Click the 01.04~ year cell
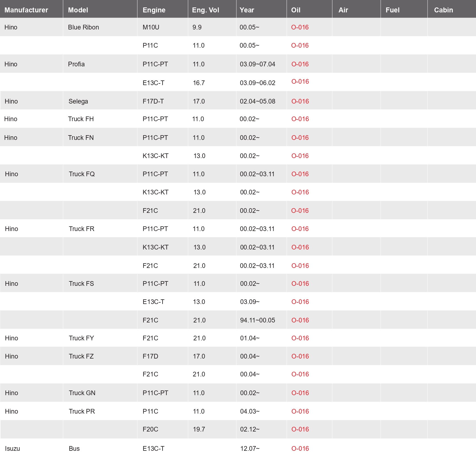 click(x=250, y=338)
